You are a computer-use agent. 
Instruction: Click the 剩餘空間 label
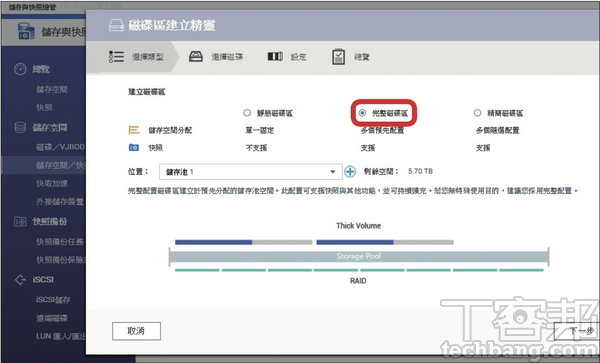point(381,171)
